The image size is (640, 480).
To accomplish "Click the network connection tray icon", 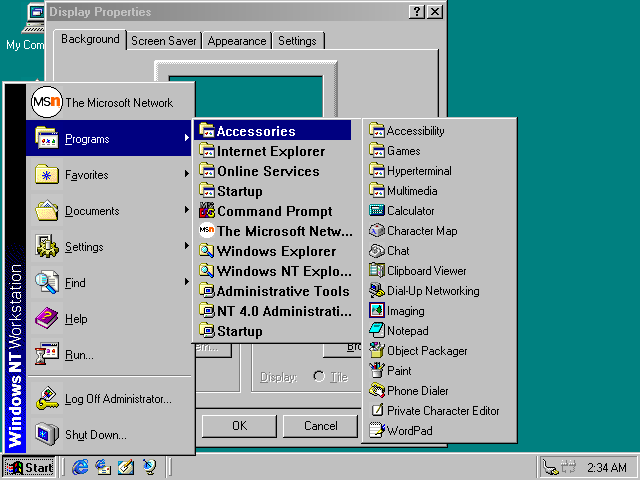I will click(x=569, y=467).
